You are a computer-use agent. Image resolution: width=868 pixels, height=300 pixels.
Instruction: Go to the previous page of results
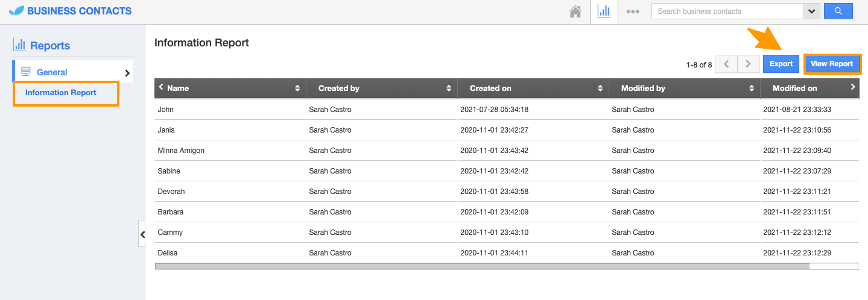point(726,64)
